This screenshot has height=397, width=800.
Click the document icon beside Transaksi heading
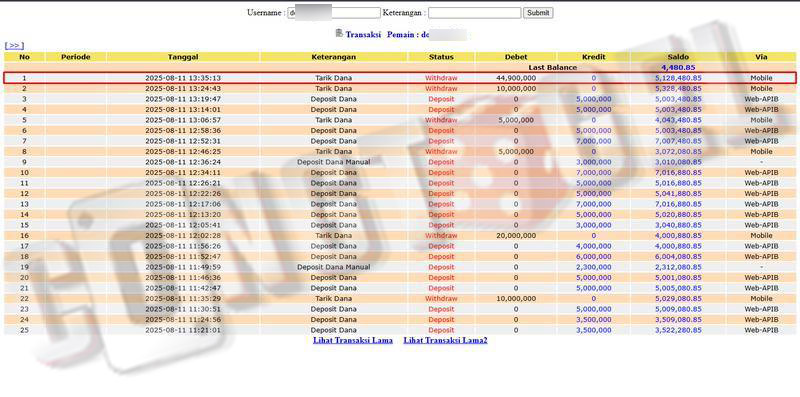(339, 33)
